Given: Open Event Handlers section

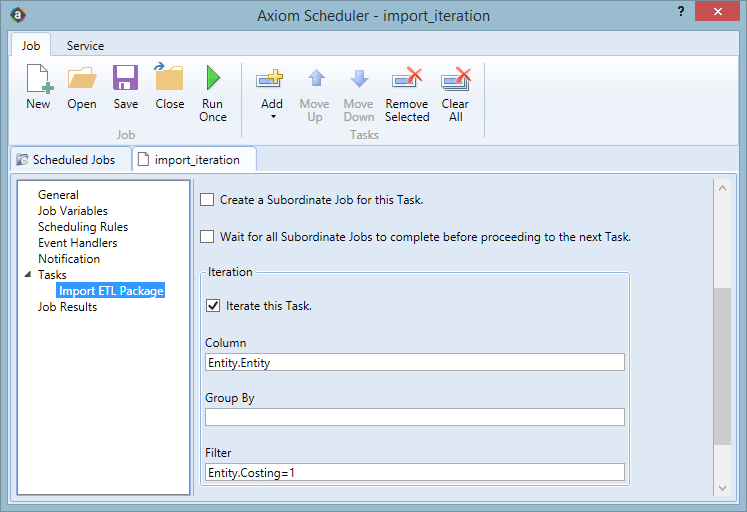Looking at the screenshot, I should pyautogui.click(x=78, y=242).
